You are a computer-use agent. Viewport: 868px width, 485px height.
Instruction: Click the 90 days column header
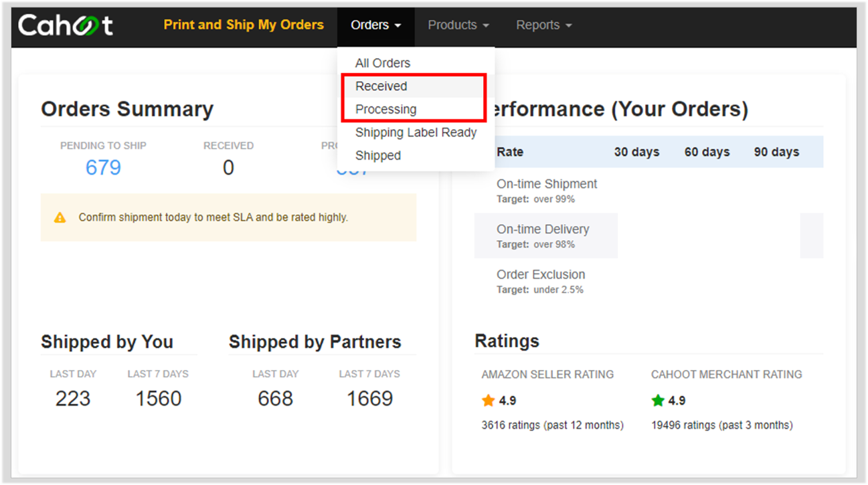776,152
